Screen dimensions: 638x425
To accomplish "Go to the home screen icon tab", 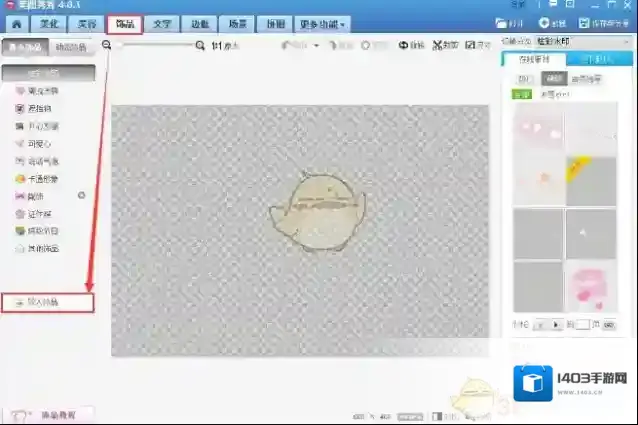I will tap(17, 24).
